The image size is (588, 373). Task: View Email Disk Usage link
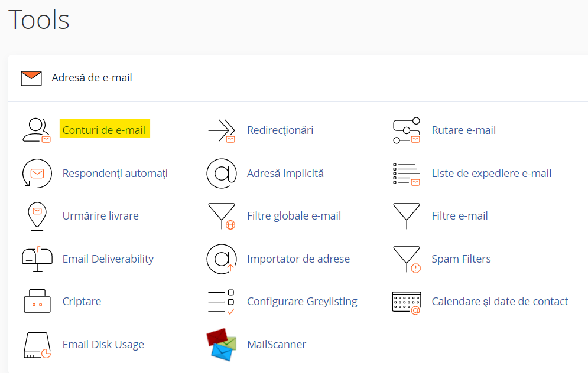[x=103, y=345]
